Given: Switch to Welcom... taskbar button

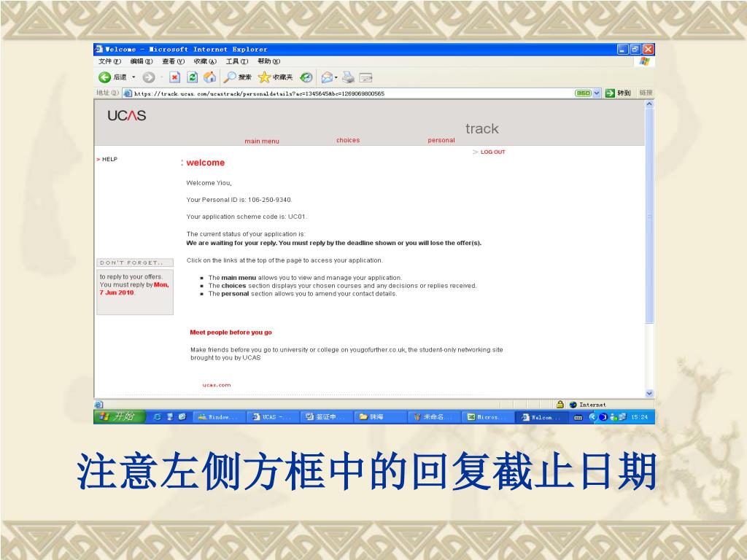Looking at the screenshot, I should click(x=542, y=416).
